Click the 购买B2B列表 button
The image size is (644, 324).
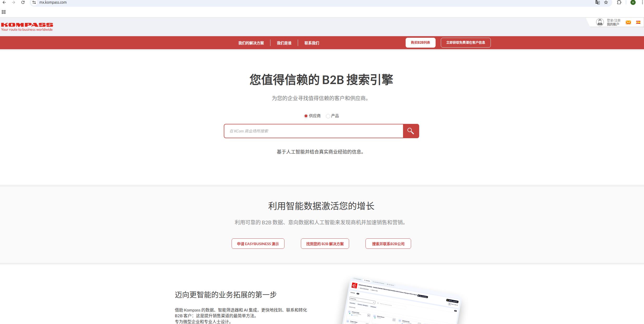[x=420, y=43]
